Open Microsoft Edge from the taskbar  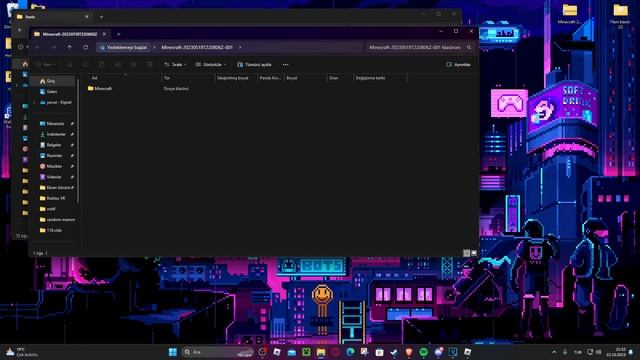pos(350,352)
